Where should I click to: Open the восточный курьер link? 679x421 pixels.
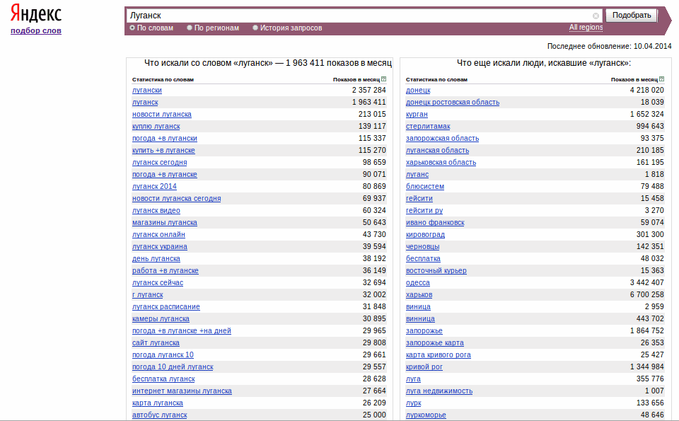coord(436,271)
